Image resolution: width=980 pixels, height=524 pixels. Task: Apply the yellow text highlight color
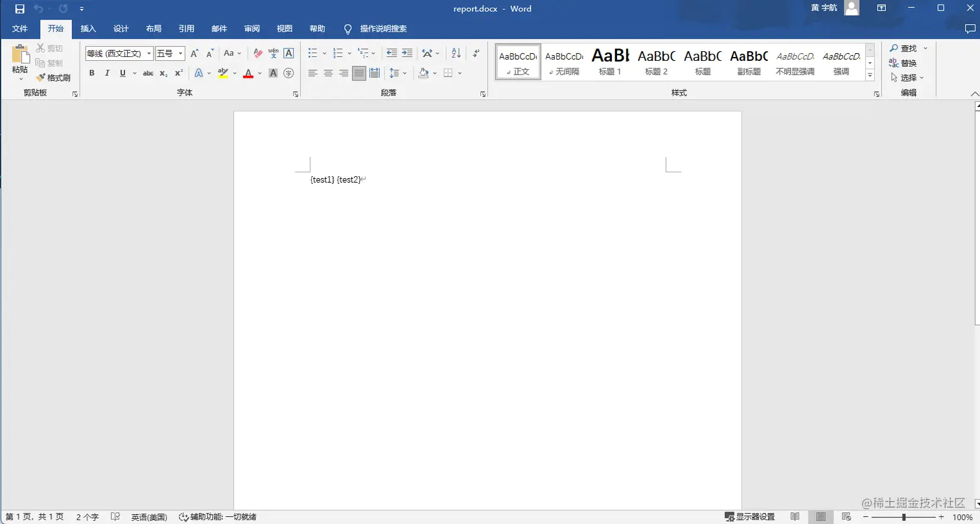[x=223, y=73]
